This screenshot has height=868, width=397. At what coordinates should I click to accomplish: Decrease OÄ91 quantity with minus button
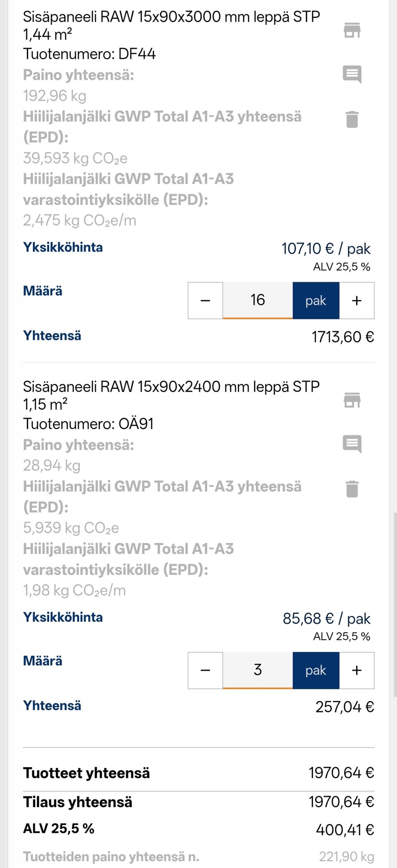[206, 671]
